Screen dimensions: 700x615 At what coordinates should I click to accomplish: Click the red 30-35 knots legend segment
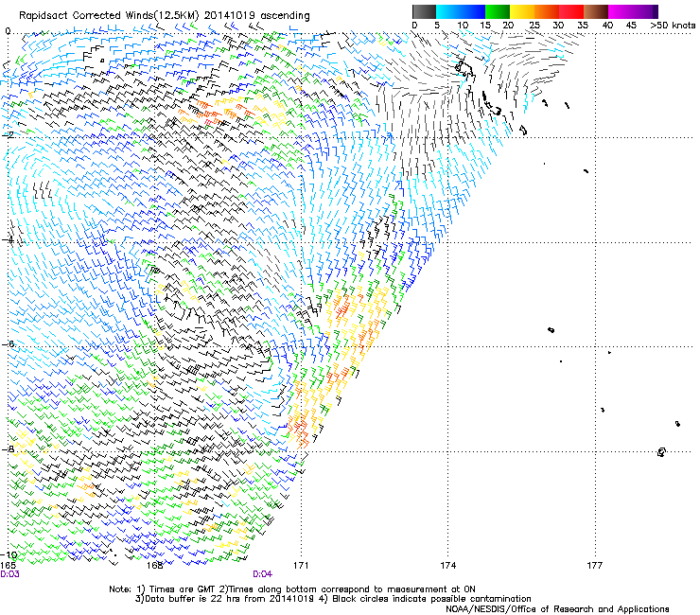tap(571, 11)
